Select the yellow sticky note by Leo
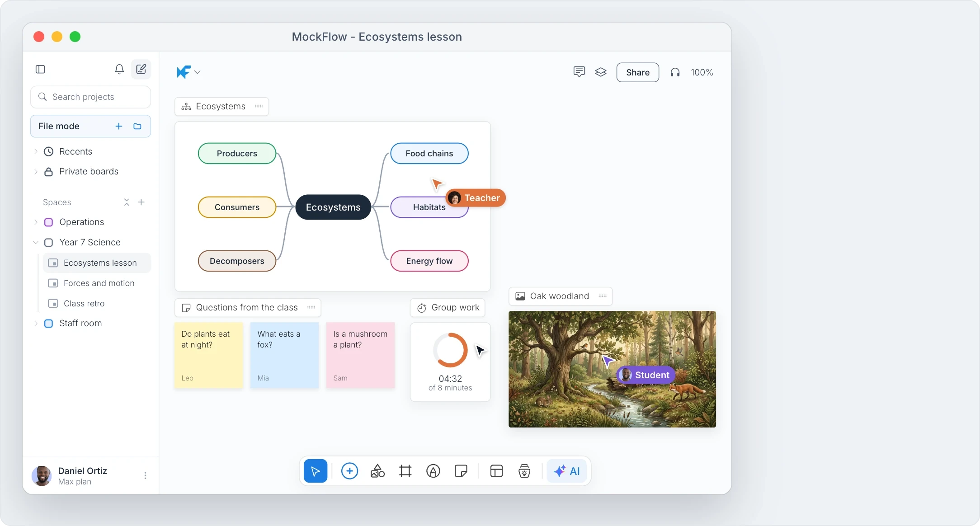The width and height of the screenshot is (980, 526). coord(209,355)
